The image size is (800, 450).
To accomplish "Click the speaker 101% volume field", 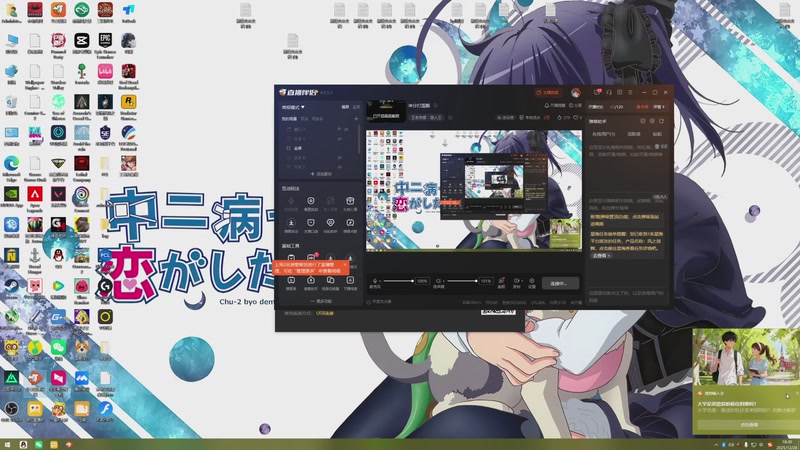I will point(486,281).
